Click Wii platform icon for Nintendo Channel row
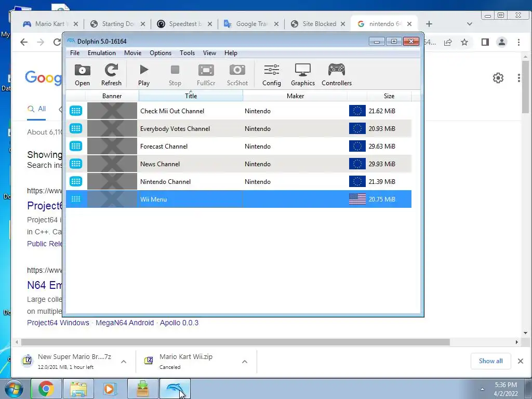 tap(76, 181)
